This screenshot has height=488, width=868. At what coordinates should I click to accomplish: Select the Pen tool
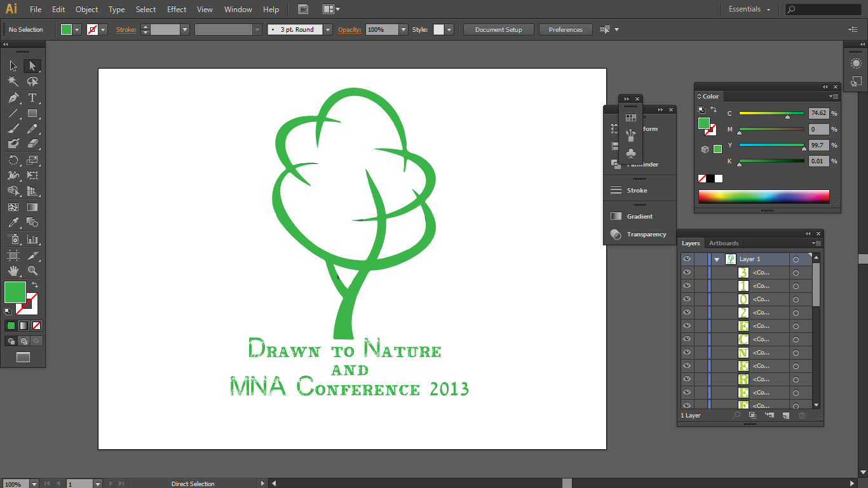click(x=13, y=98)
